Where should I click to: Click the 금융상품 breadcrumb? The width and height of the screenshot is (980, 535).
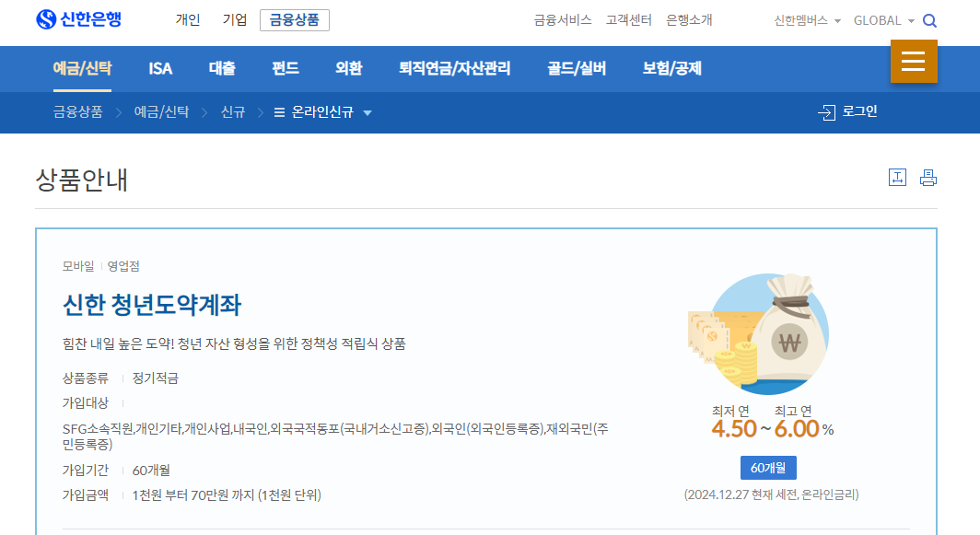click(77, 111)
